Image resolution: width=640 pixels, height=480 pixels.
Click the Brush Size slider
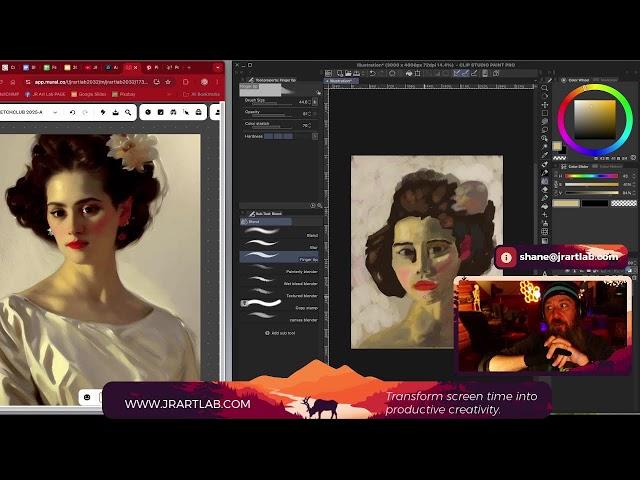[x=271, y=104]
